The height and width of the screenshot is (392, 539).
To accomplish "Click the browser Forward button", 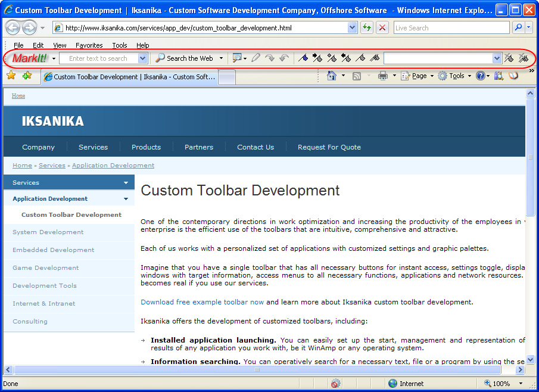I will tap(30, 28).
